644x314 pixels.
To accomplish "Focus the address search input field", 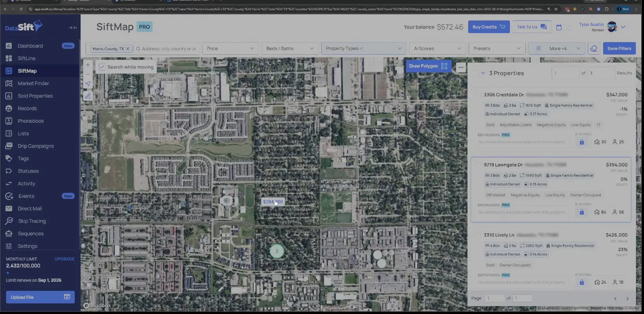I will coord(168,49).
